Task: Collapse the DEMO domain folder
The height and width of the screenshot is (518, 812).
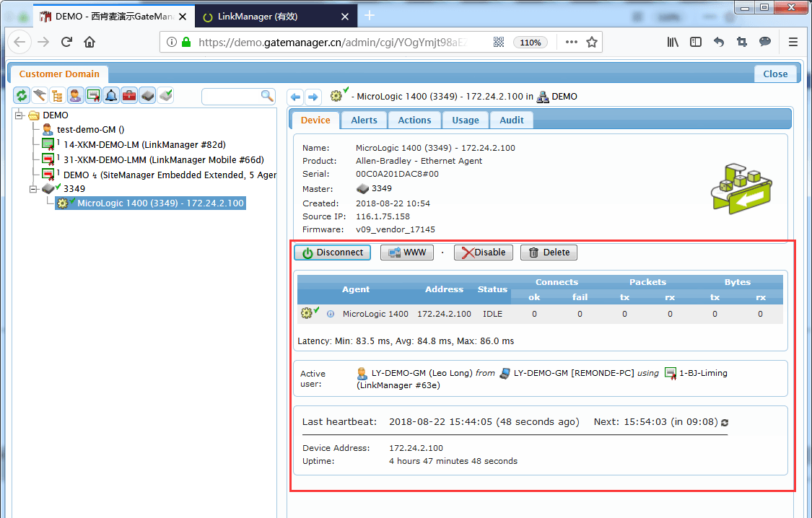Action: pos(19,115)
